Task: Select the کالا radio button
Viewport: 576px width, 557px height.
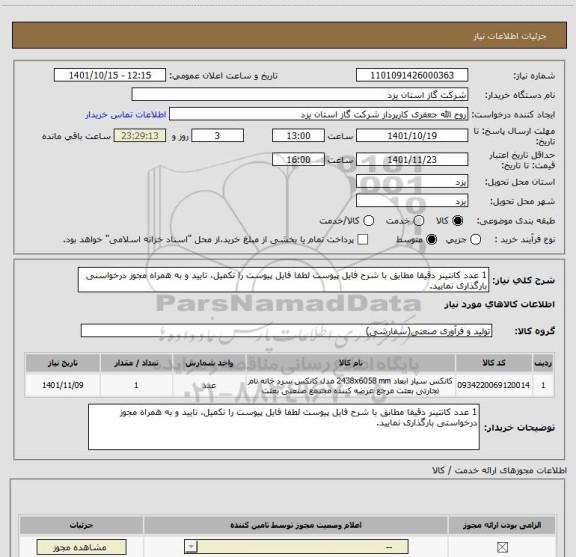Action: [x=458, y=221]
